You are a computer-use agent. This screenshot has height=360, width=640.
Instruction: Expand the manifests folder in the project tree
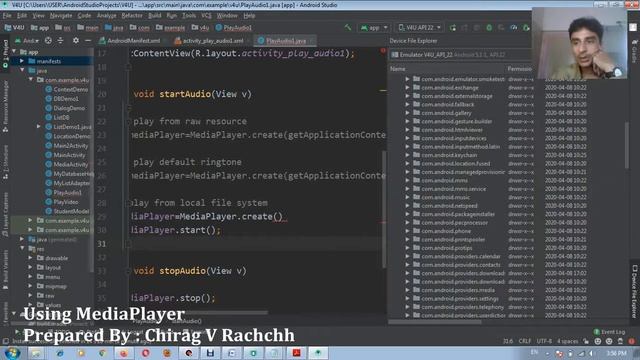[22, 61]
